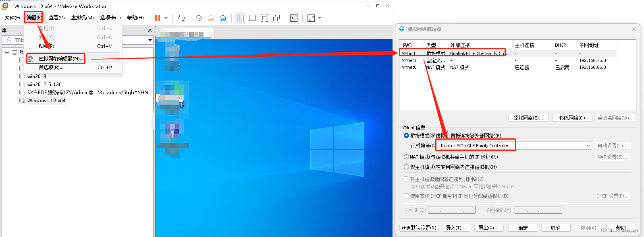The image size is (644, 237).
Task: Select the VMnet1 row in network list
Action: pyautogui.click(x=508, y=60)
